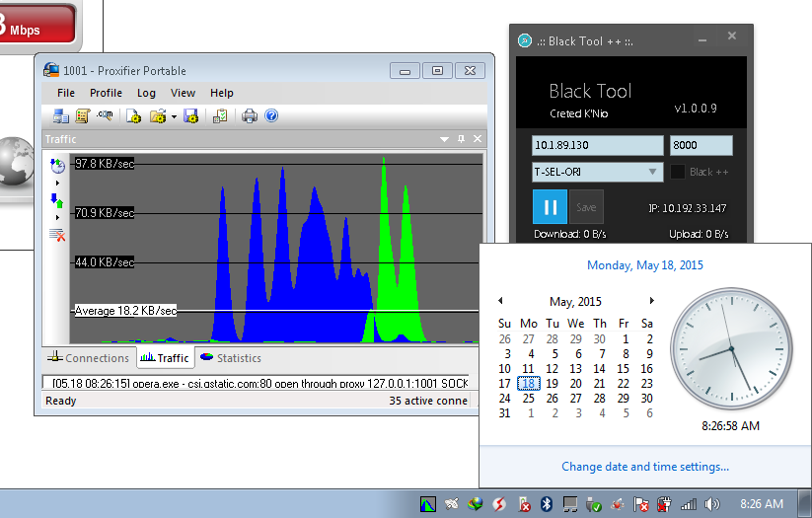Go to next month in calendar

(x=651, y=300)
